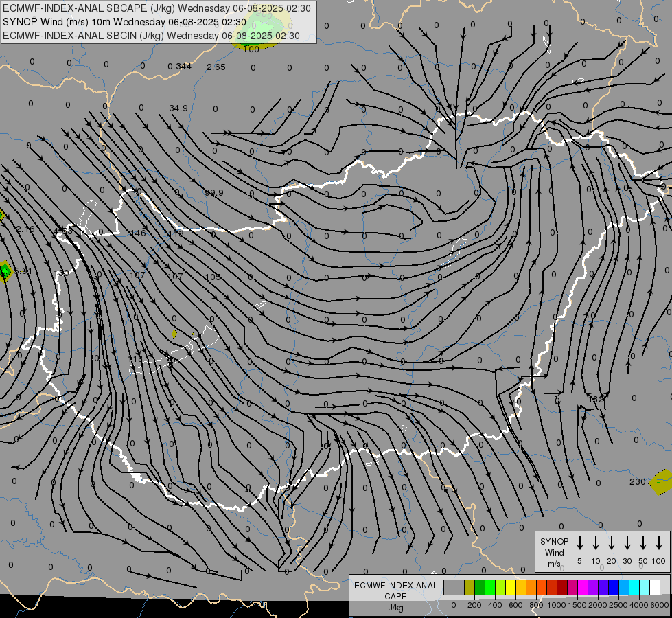Viewport: 672px width, 618px height.
Task: Click the 2.65 value on the map
Action: [216, 67]
